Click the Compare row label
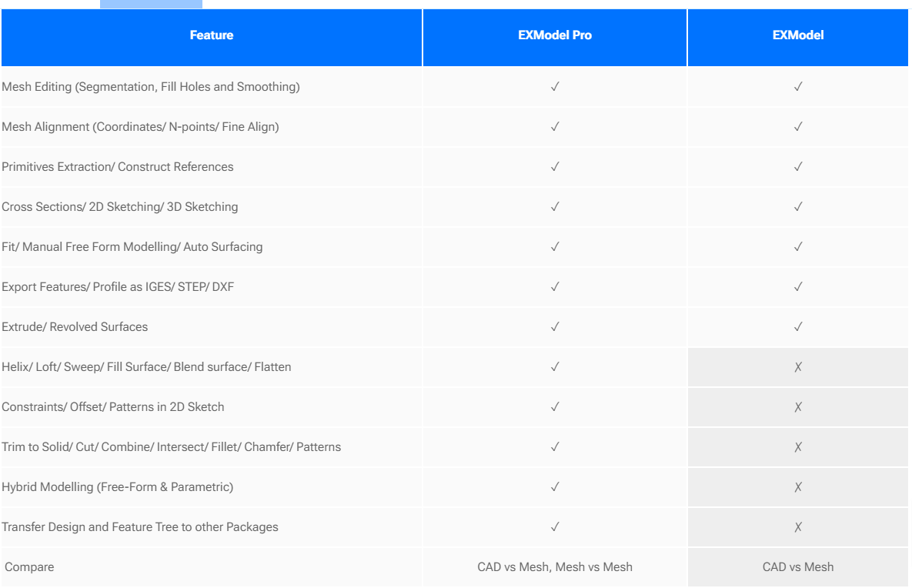Viewport: 912px width, 588px height. [x=29, y=567]
